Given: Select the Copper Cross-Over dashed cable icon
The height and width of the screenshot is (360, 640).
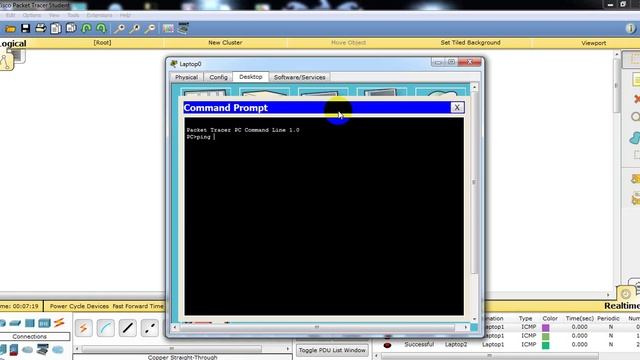Looking at the screenshot, I should [149, 328].
